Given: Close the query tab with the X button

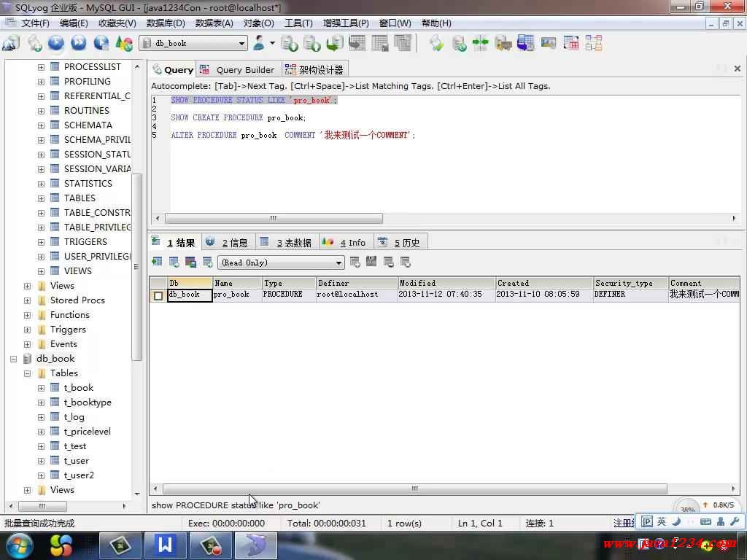Looking at the screenshot, I should [x=737, y=69].
